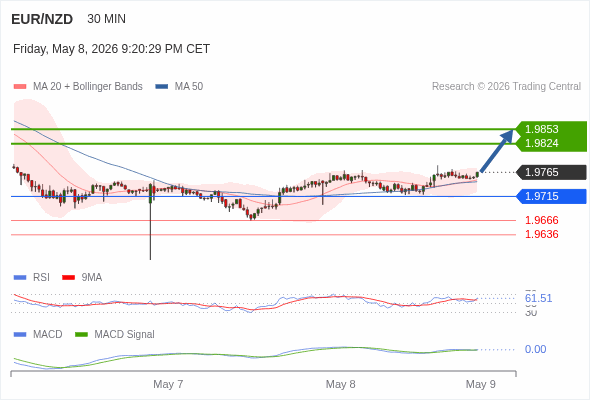Screen dimensions: 590x400
Task: Click the green MACD Signal legend marker
Action: (x=81, y=335)
